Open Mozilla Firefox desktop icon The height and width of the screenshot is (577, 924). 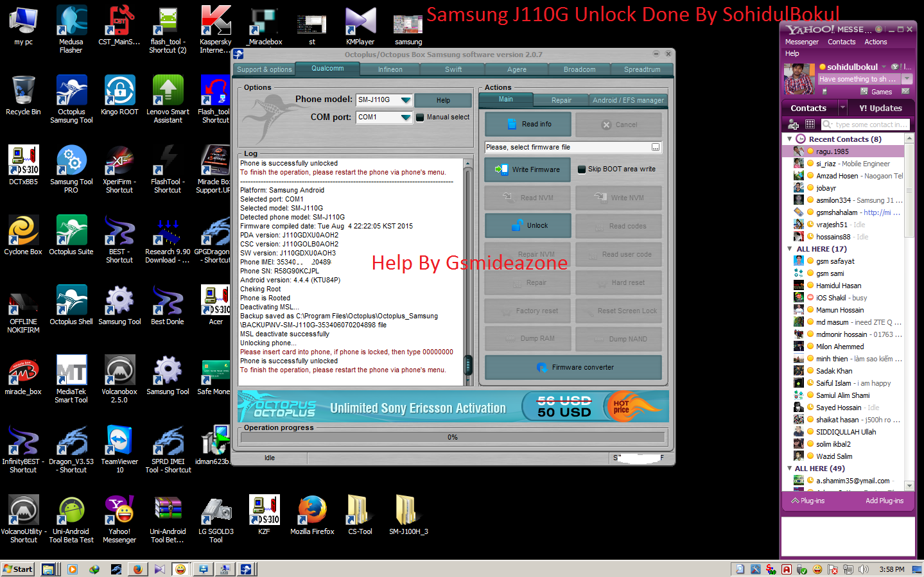(x=312, y=515)
